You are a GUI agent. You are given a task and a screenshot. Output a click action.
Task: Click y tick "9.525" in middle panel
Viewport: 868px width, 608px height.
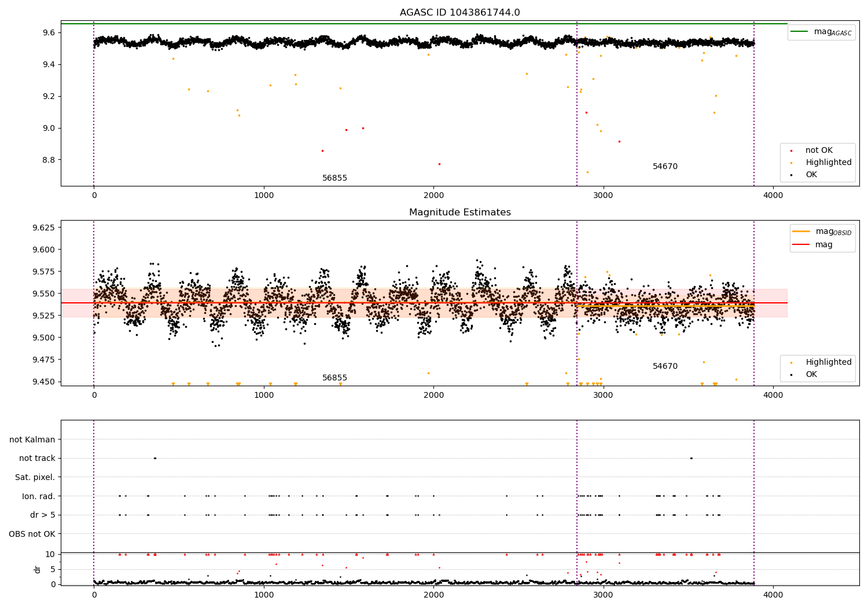(43, 316)
